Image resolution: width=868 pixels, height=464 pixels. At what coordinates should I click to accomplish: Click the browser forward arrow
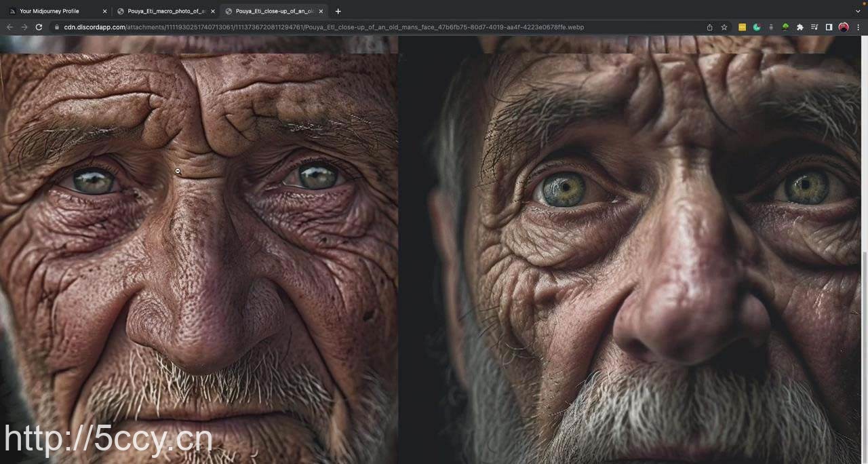[24, 27]
